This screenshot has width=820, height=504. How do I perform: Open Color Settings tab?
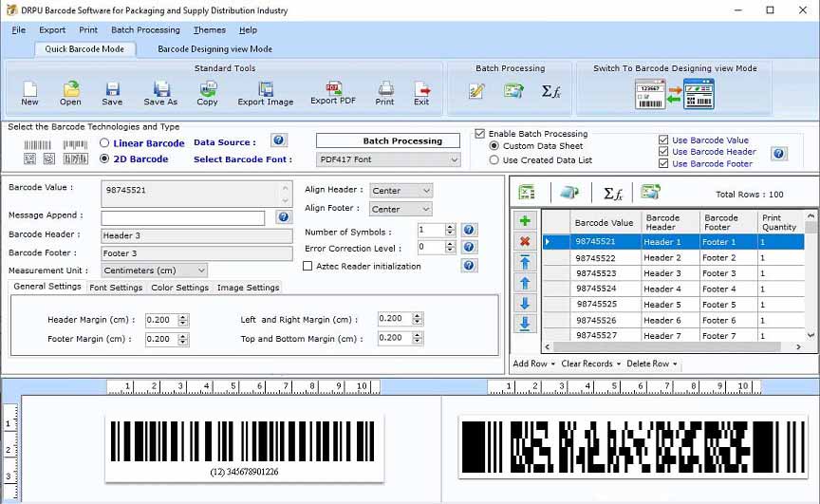[x=179, y=287]
